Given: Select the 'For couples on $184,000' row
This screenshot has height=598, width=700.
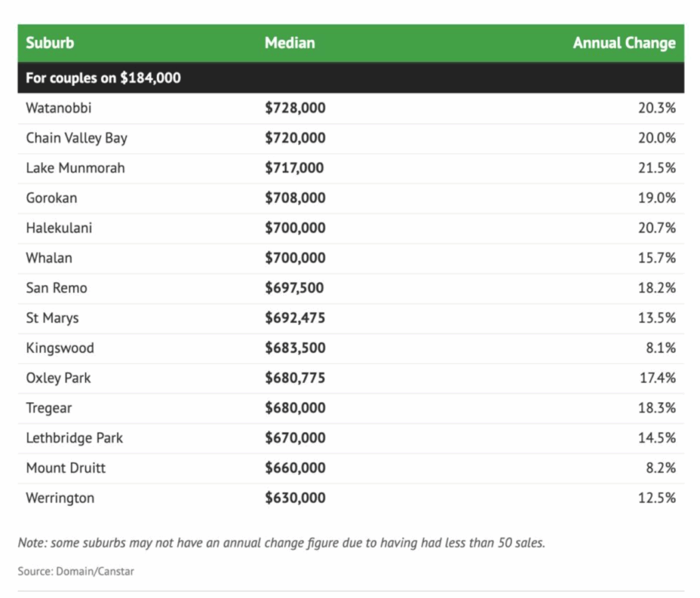Looking at the screenshot, I should (103, 78).
